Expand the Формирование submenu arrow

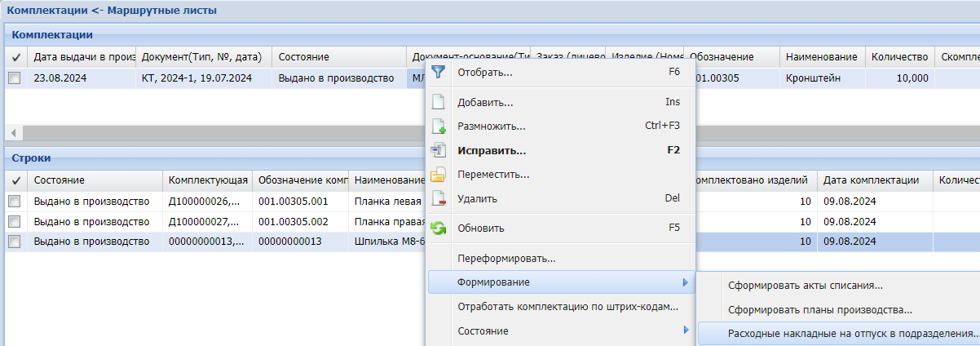684,282
